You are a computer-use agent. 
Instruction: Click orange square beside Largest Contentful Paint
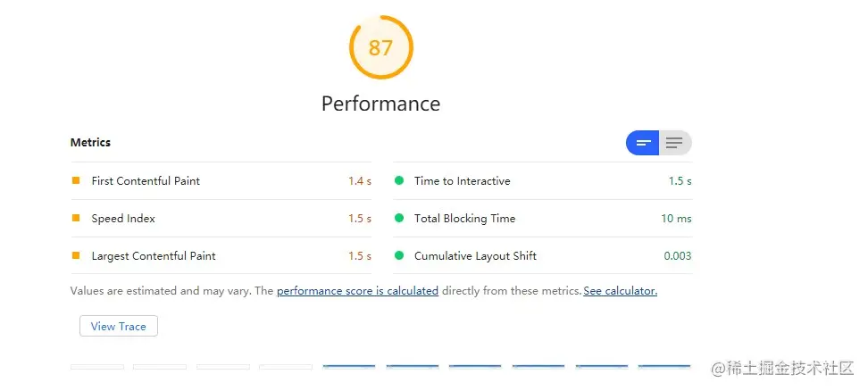point(76,255)
